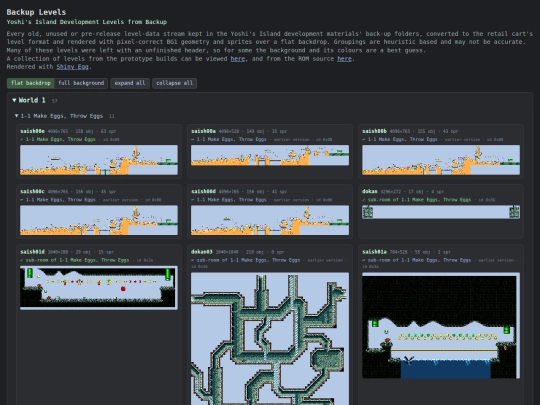Click the expand all button

(130, 83)
